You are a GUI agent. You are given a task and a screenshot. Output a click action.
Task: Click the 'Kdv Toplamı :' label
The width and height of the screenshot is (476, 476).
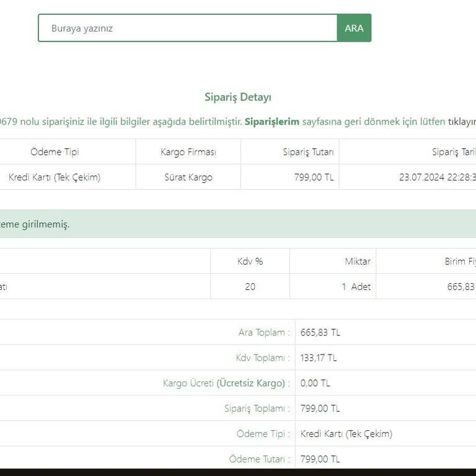point(263,358)
